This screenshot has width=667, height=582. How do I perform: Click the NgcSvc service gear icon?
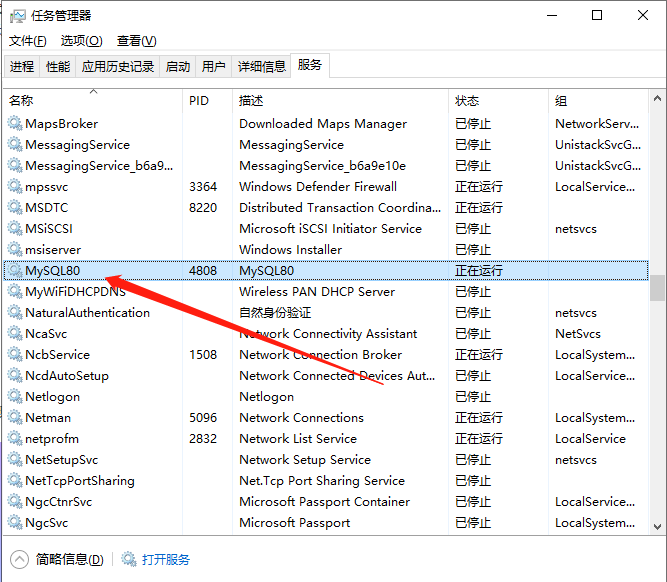tap(15, 522)
